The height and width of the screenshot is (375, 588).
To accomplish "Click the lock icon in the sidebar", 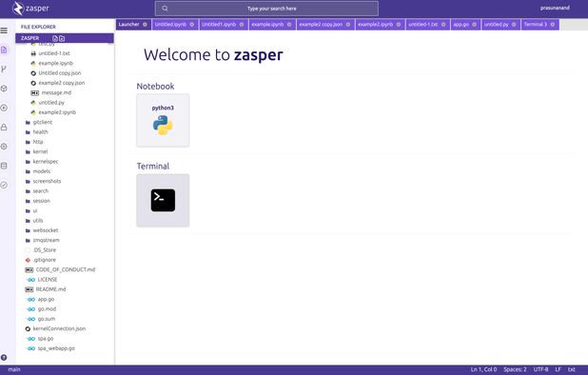I will pyautogui.click(x=4, y=128).
